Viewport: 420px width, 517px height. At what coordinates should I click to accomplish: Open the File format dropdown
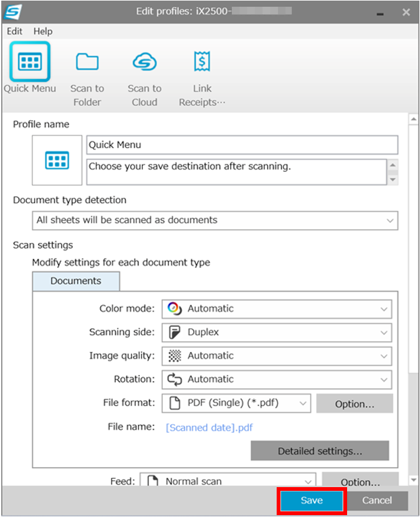coord(236,403)
